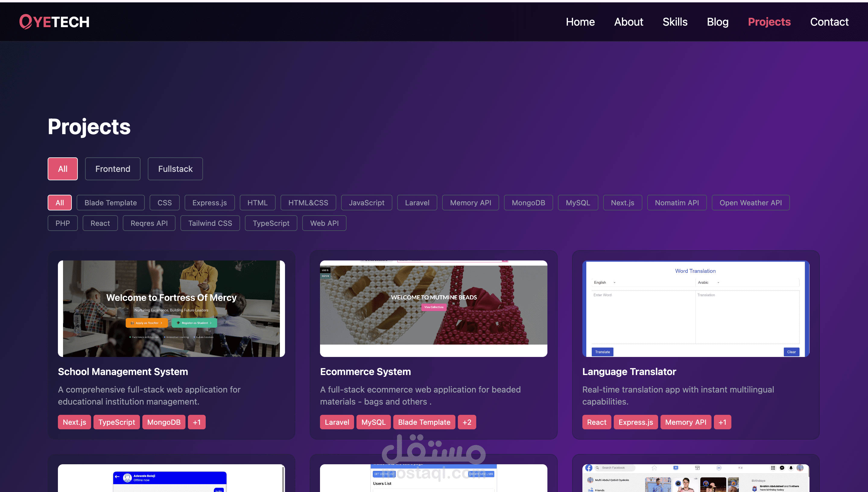Go to the About page
868x492 pixels.
(x=628, y=22)
